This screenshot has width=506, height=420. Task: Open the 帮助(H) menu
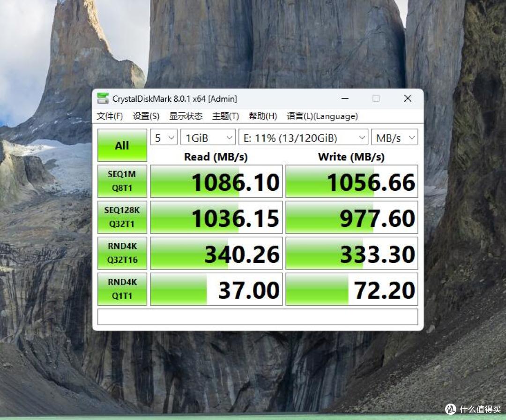[x=263, y=116]
